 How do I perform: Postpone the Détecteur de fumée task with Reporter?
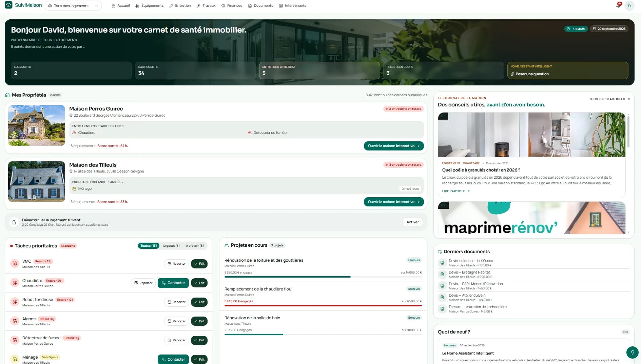(176, 340)
